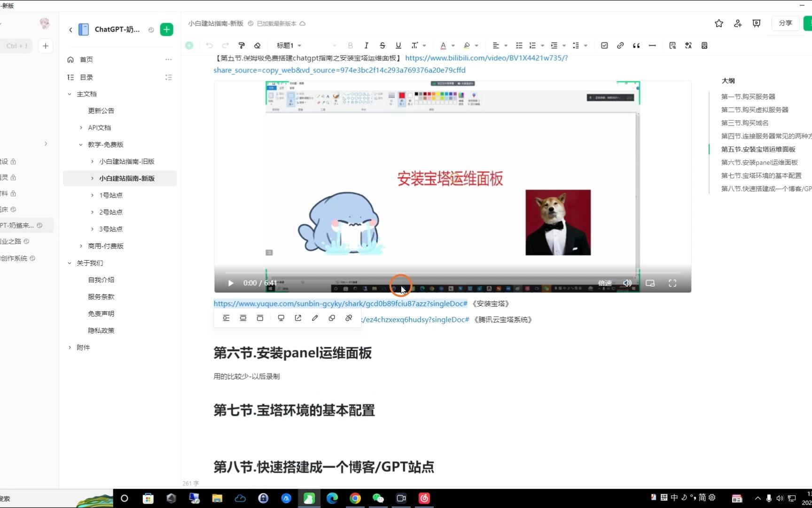This screenshot has width=812, height=508.
Task: Open the 自我介绍 page
Action: pyautogui.click(x=101, y=280)
